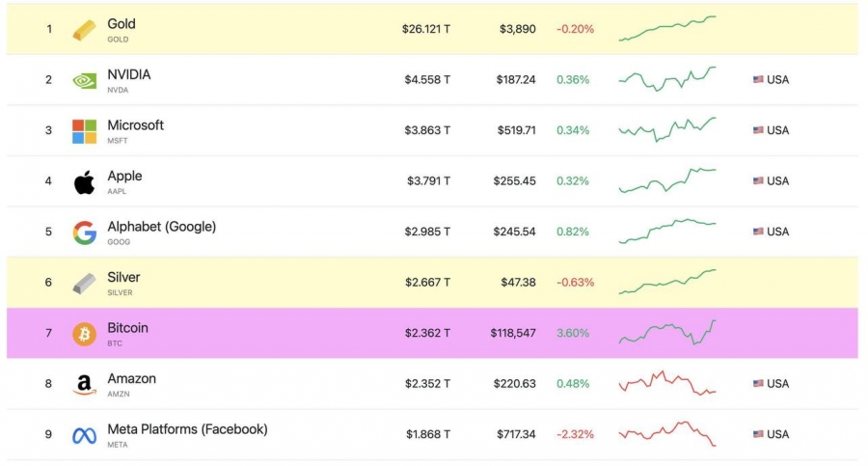Select the Bitcoin name link
This screenshot has width=868, height=466.
pos(128,327)
